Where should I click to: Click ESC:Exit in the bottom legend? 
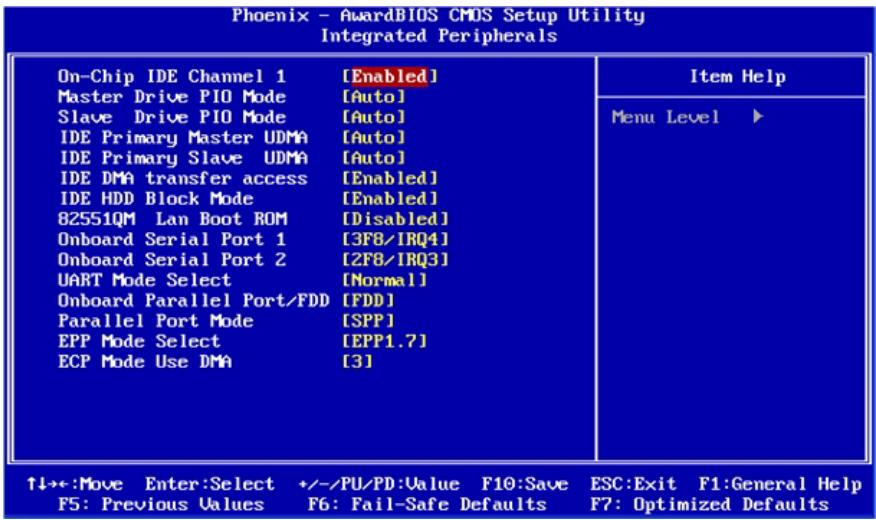(633, 484)
